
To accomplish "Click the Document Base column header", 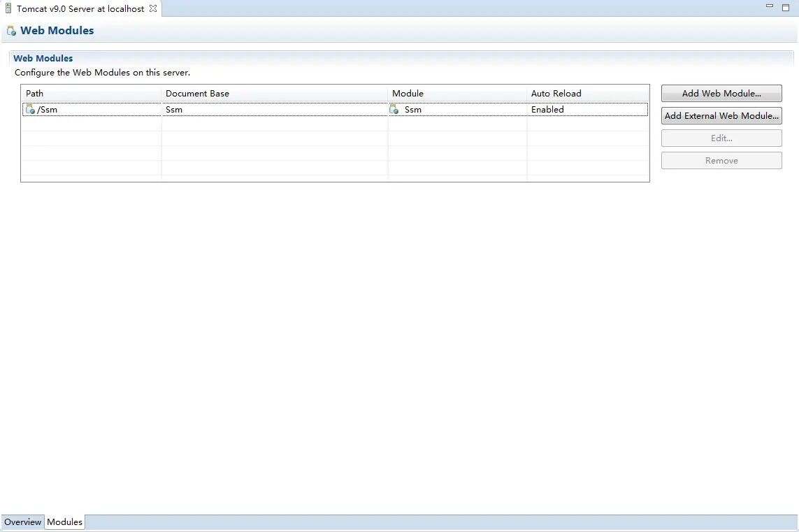I will [x=275, y=93].
